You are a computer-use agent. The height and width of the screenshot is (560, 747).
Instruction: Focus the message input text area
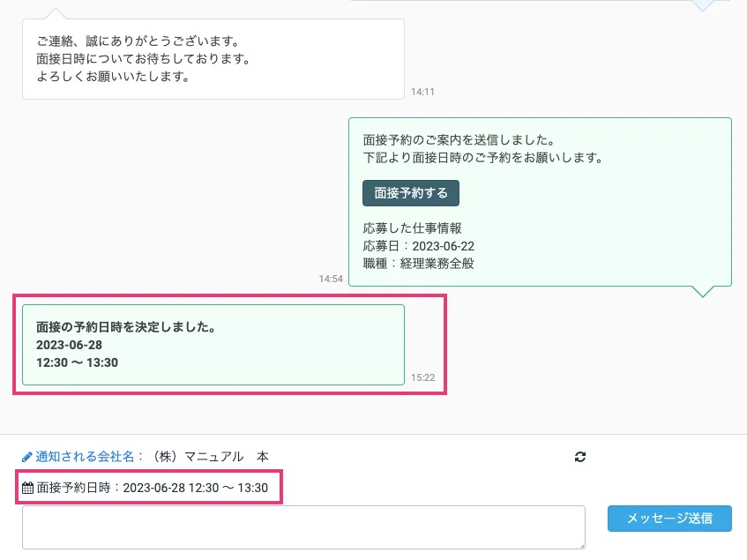(303, 526)
